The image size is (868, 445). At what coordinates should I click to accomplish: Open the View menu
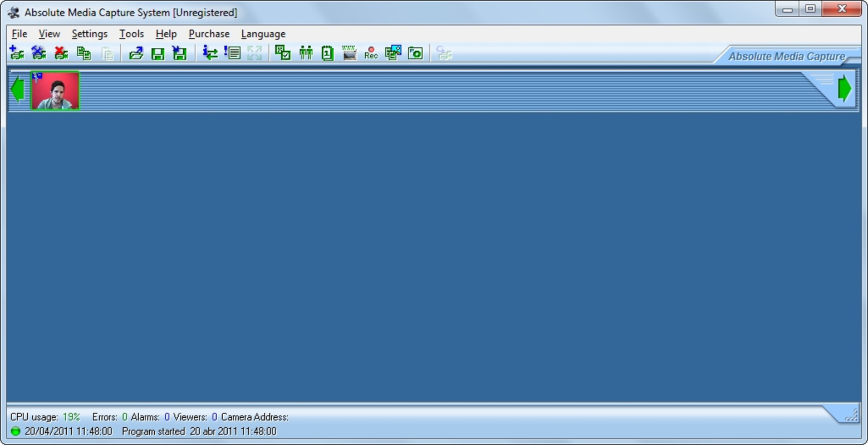click(x=49, y=34)
